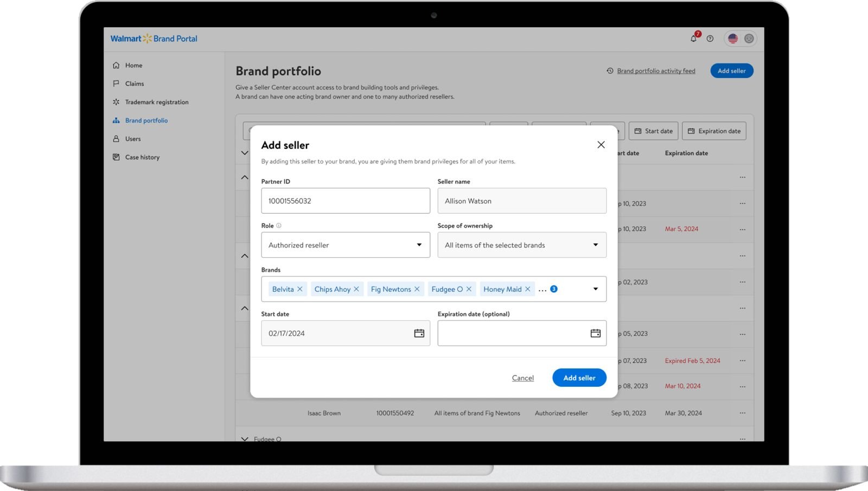Image resolution: width=868 pixels, height=491 pixels.
Task: Click "Expired Feb 5, 2024" cell
Action: 693,361
